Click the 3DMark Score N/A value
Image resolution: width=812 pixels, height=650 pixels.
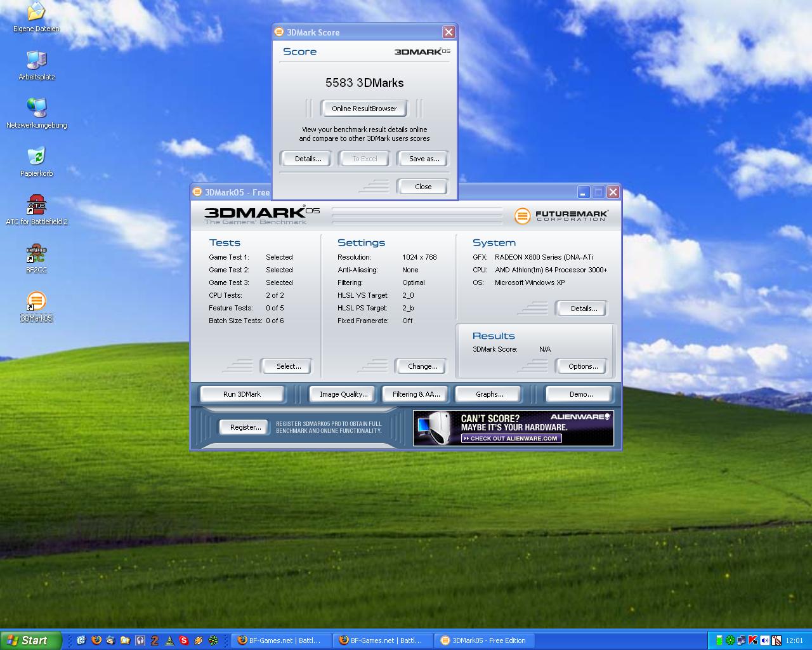pos(545,349)
